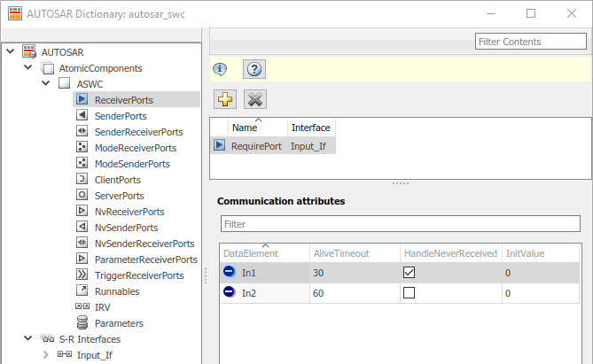
Task: Click the Input_If interface icon
Action: pyautogui.click(x=65, y=354)
